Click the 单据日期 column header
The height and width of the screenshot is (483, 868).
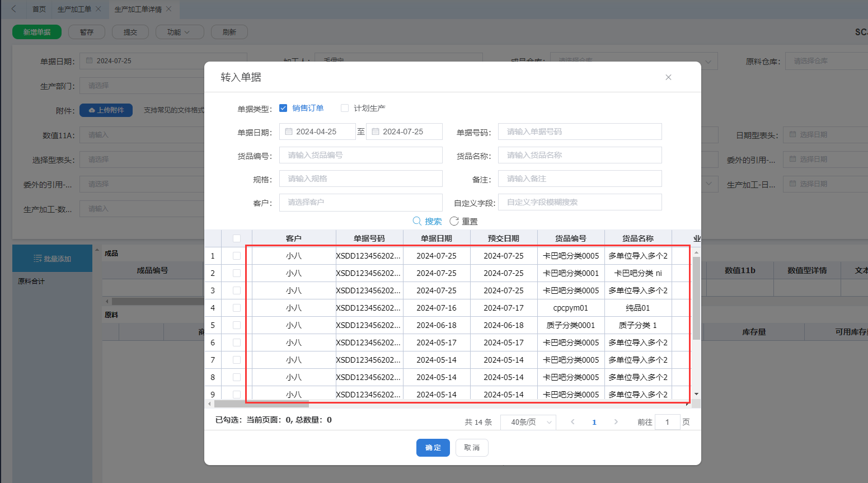tap(437, 238)
